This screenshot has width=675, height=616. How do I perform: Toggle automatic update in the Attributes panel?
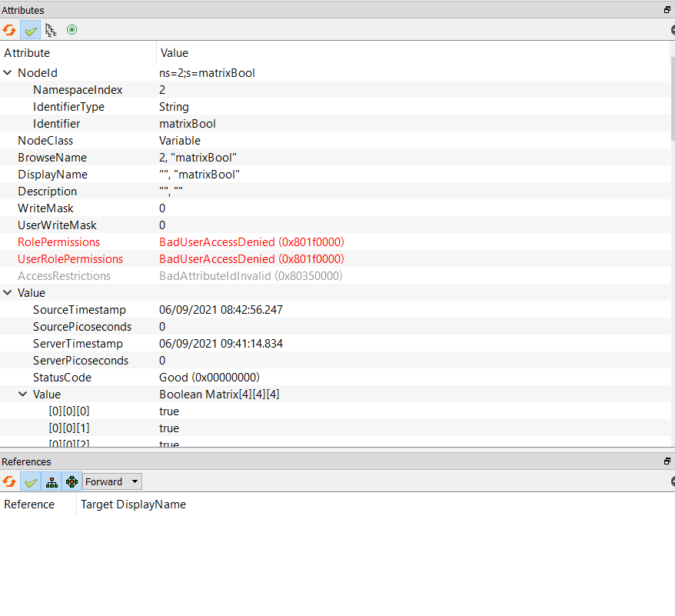click(x=30, y=30)
